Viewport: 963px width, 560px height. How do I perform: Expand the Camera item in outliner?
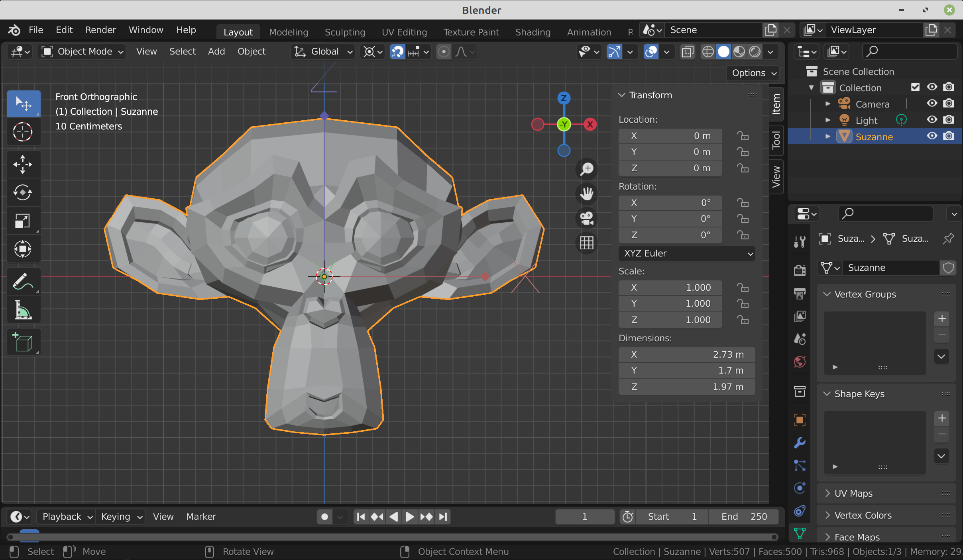pyautogui.click(x=827, y=104)
